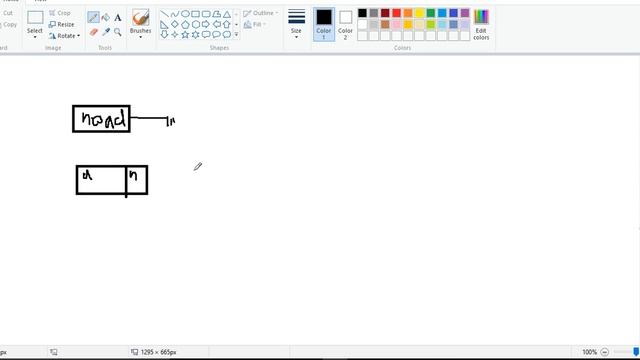Image resolution: width=640 pixels, height=360 pixels.
Task: Select the Right arrow shape
Action: click(x=206, y=24)
